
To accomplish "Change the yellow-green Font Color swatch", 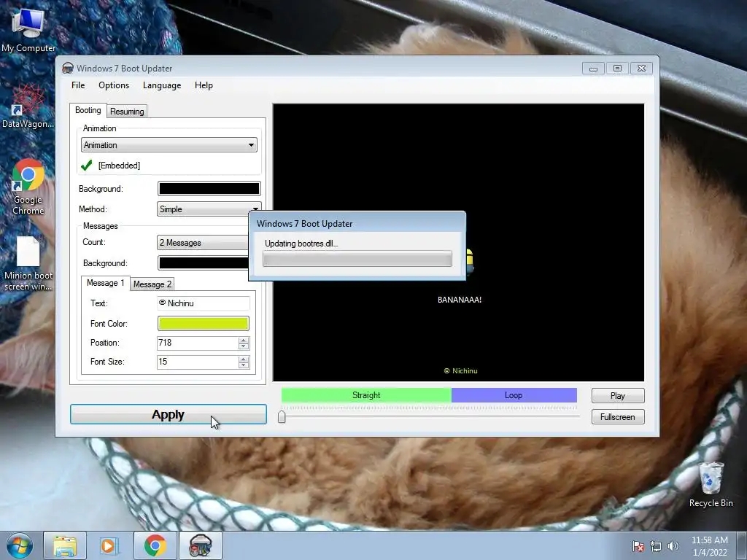I will (x=203, y=323).
